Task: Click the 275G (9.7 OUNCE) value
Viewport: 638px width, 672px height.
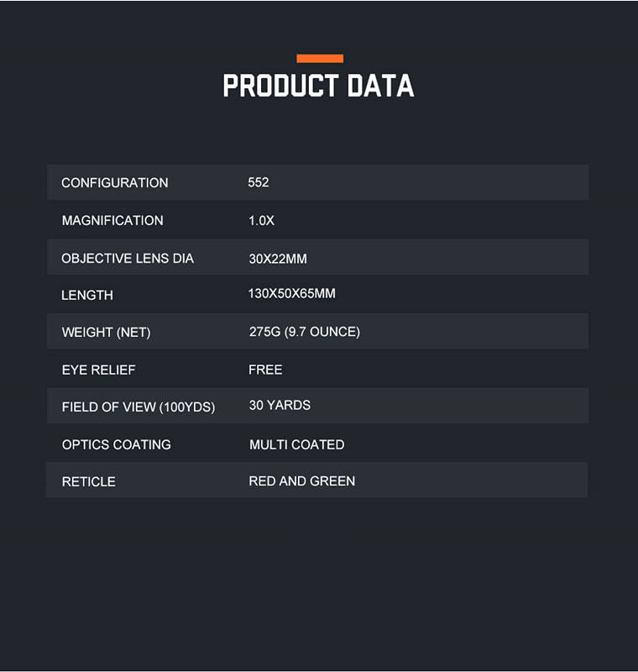Action: pyautogui.click(x=304, y=332)
